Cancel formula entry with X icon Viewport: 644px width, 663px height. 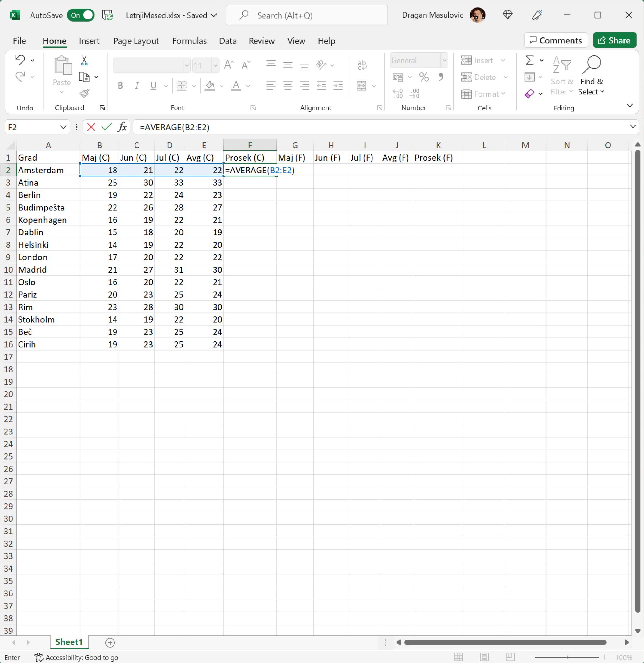[x=91, y=127]
